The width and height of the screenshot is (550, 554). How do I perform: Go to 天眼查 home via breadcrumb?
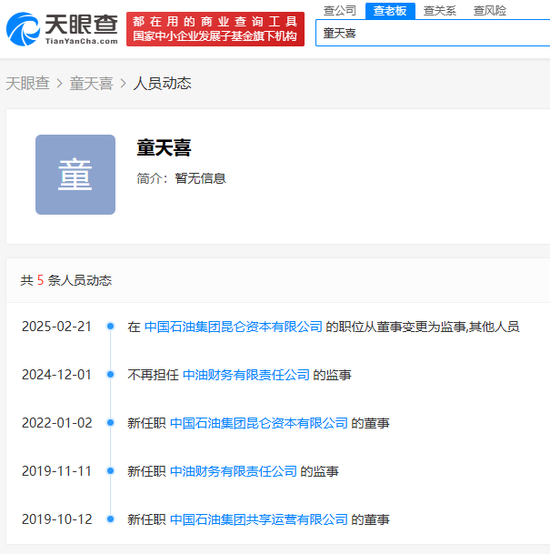click(x=28, y=83)
